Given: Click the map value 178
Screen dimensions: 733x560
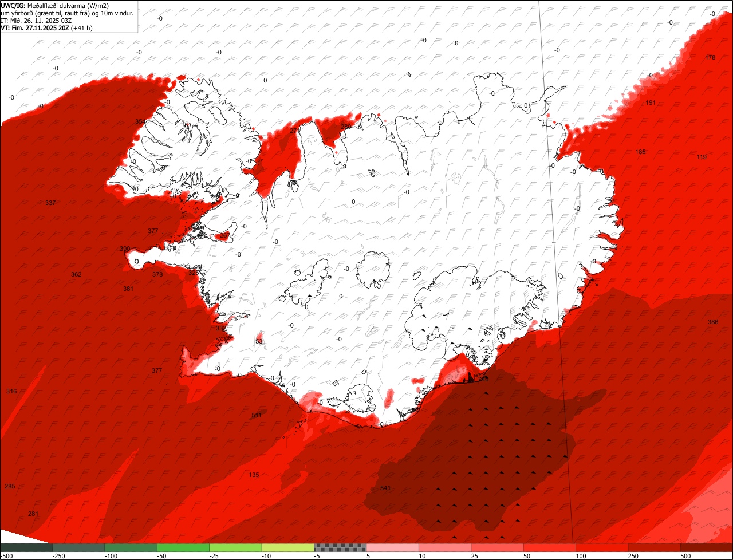Looking at the screenshot, I should click(710, 57).
